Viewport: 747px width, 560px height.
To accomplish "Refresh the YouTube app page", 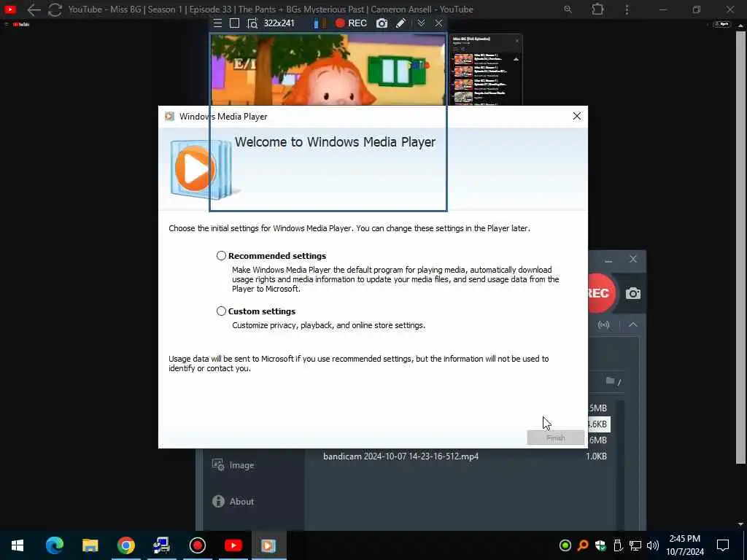I will point(55,9).
